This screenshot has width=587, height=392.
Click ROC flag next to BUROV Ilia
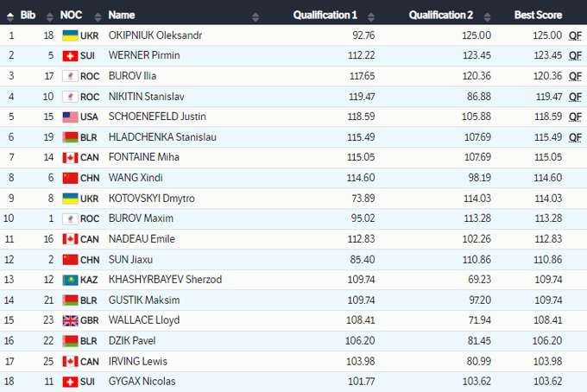tap(70, 76)
